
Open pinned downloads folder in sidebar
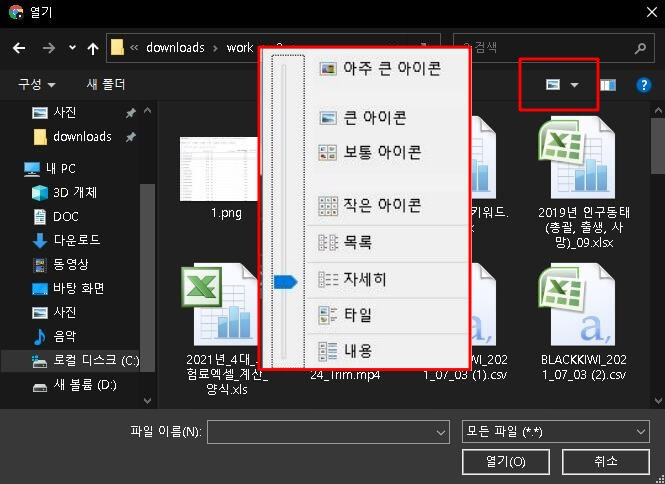72,137
